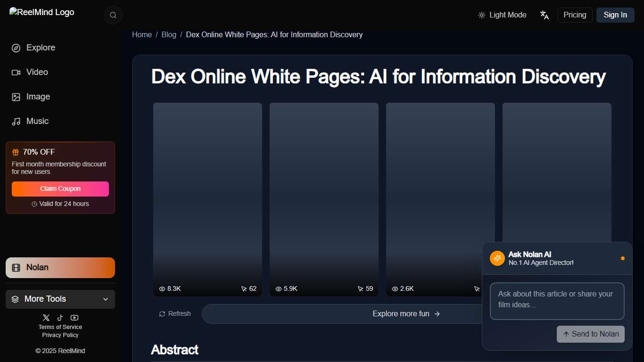Open the language translation icon
The height and width of the screenshot is (362, 644).
coord(545,15)
